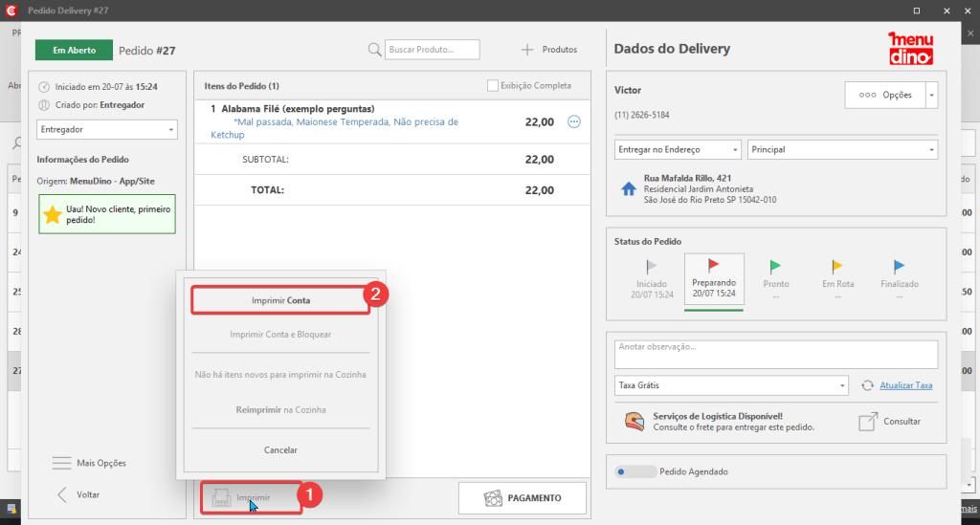Viewport: 980px width, 525px height.
Task: Click the Anotar observação text field
Action: [x=775, y=354]
